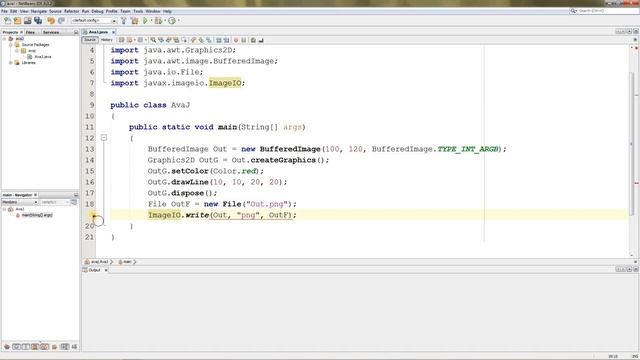The width and height of the screenshot is (640, 360).
Task: Open the Edit menu
Action: [13, 11]
